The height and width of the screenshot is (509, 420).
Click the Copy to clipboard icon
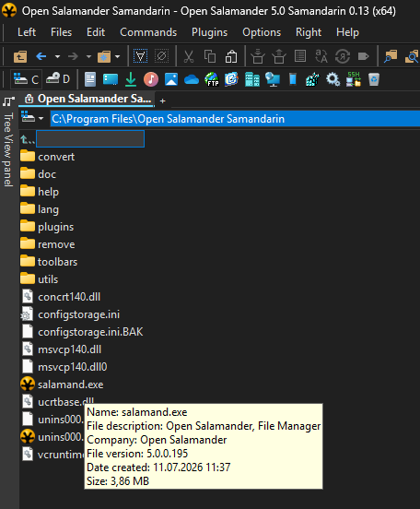pyautogui.click(x=210, y=56)
